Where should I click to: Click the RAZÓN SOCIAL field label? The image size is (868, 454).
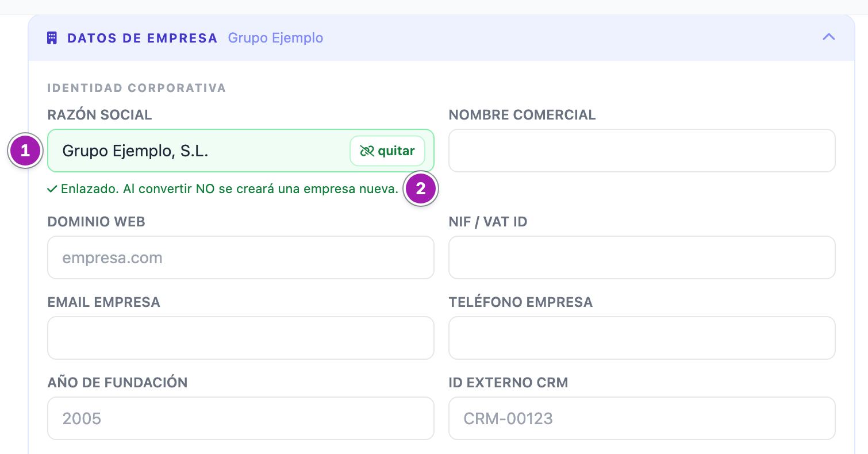[100, 114]
